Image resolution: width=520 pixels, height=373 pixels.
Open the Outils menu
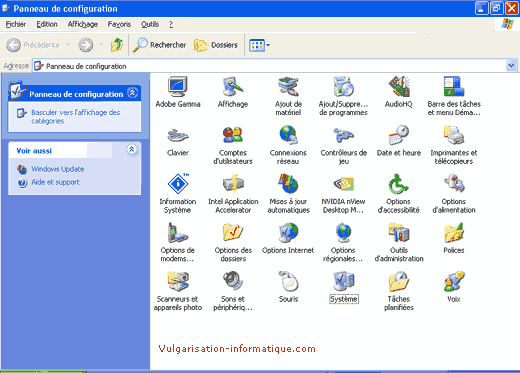tap(150, 24)
